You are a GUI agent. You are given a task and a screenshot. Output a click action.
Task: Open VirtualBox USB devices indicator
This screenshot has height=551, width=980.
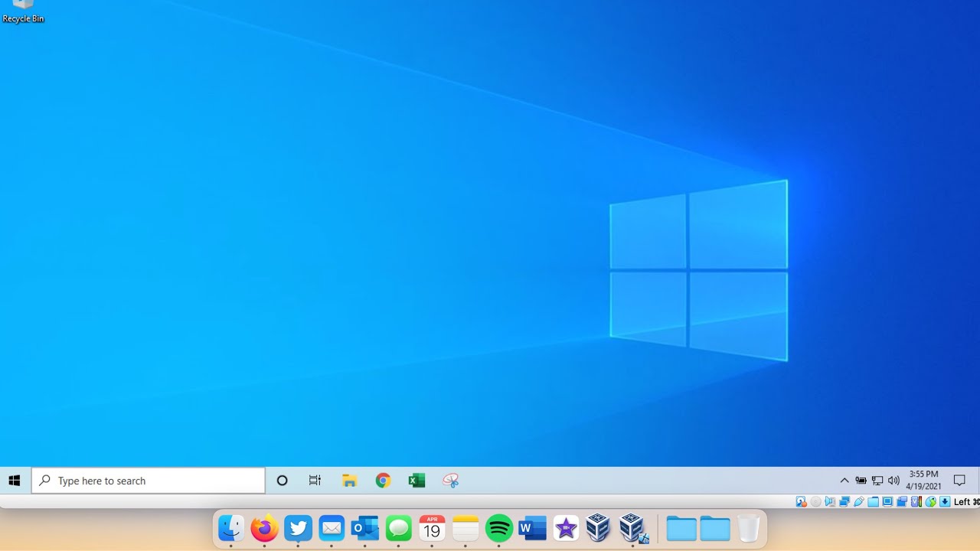pyautogui.click(x=859, y=502)
